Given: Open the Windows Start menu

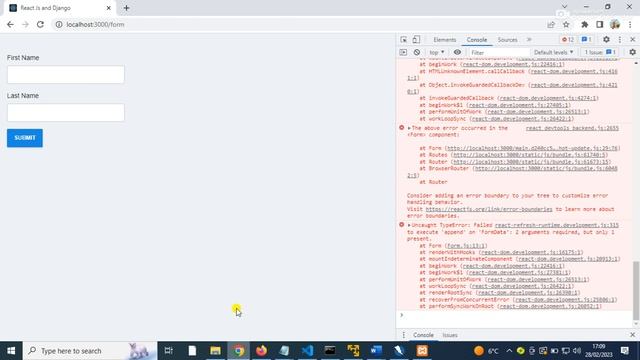Looking at the screenshot, I should coord(11,351).
